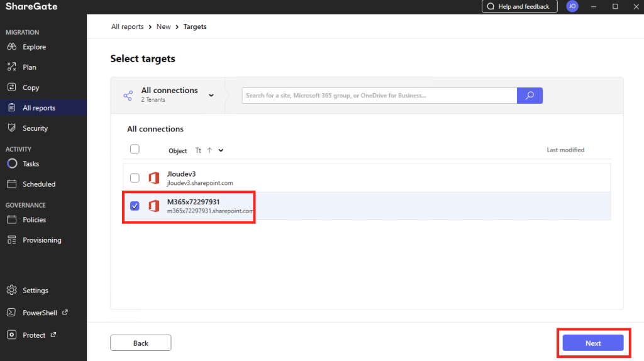Toggle the select-all checkbox
This screenshot has height=361, width=644.
(135, 149)
